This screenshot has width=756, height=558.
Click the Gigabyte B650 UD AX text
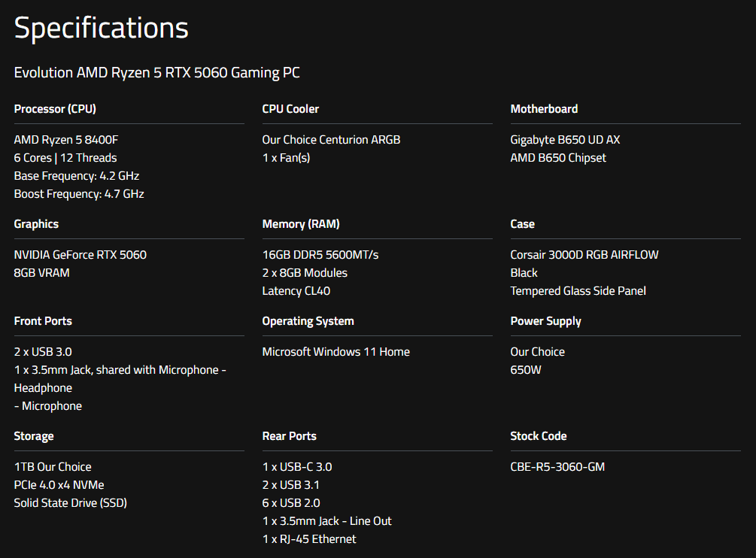(x=565, y=140)
